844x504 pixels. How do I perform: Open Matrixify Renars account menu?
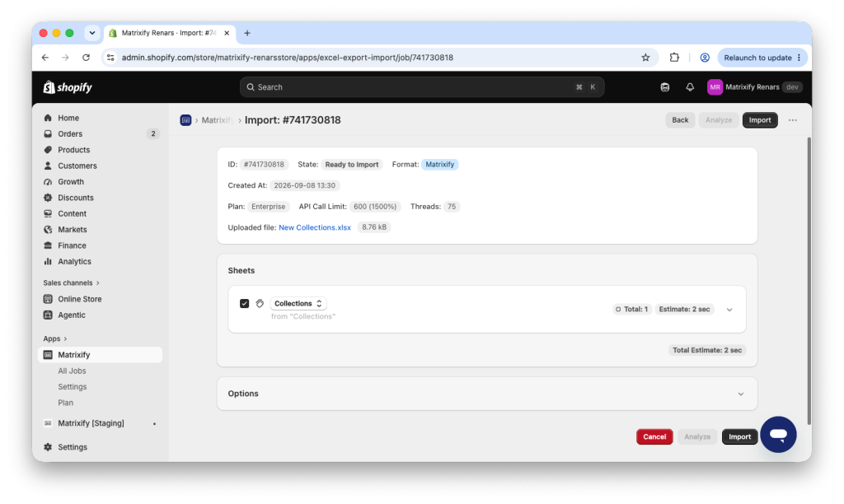coord(755,87)
